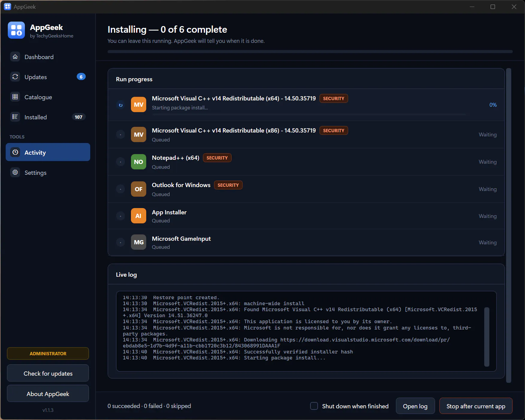Maximize the AppGeek window
The image size is (525, 420).
pyautogui.click(x=493, y=7)
